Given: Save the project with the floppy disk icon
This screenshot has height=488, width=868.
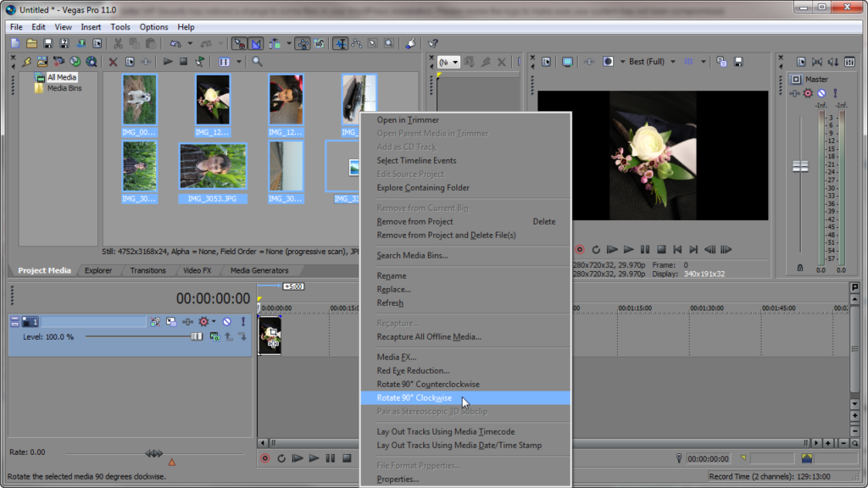Looking at the screenshot, I should [x=47, y=43].
